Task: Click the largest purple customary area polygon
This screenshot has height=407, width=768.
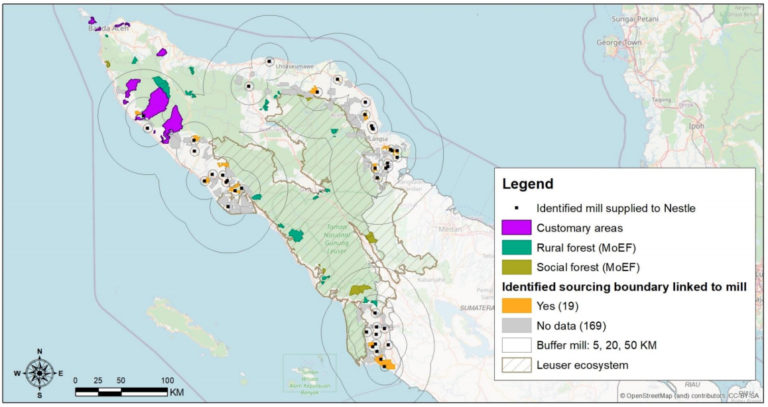Action: [155, 103]
